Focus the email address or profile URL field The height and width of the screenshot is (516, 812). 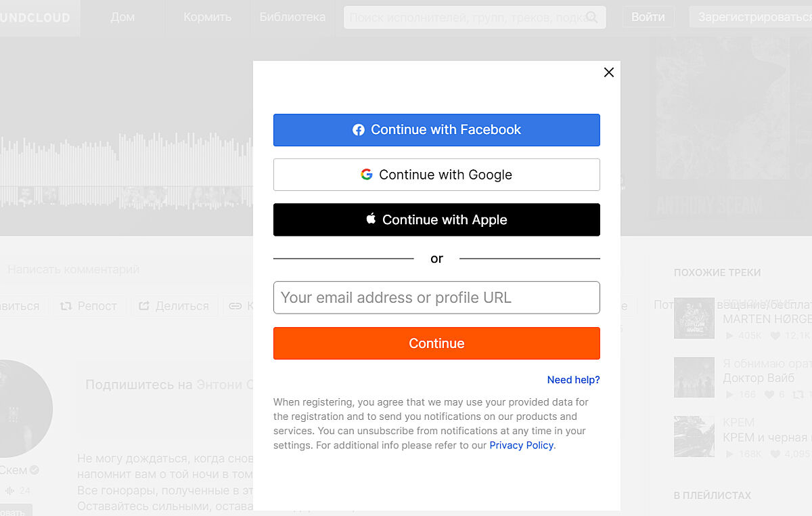click(x=436, y=298)
